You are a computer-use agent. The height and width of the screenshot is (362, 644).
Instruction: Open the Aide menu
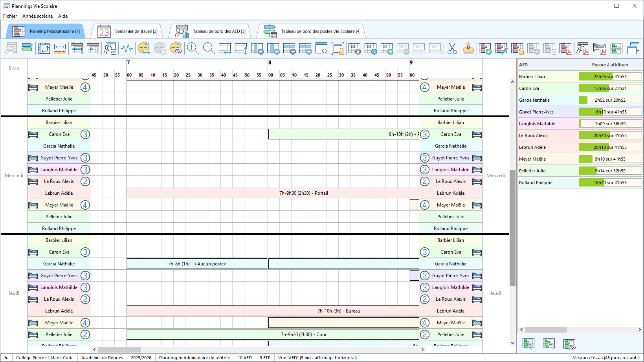click(x=63, y=16)
